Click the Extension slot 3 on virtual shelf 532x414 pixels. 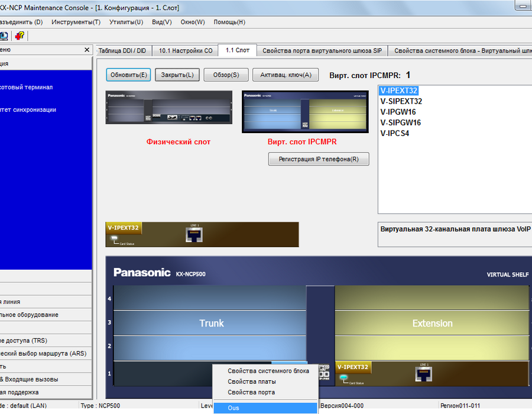[x=432, y=323]
